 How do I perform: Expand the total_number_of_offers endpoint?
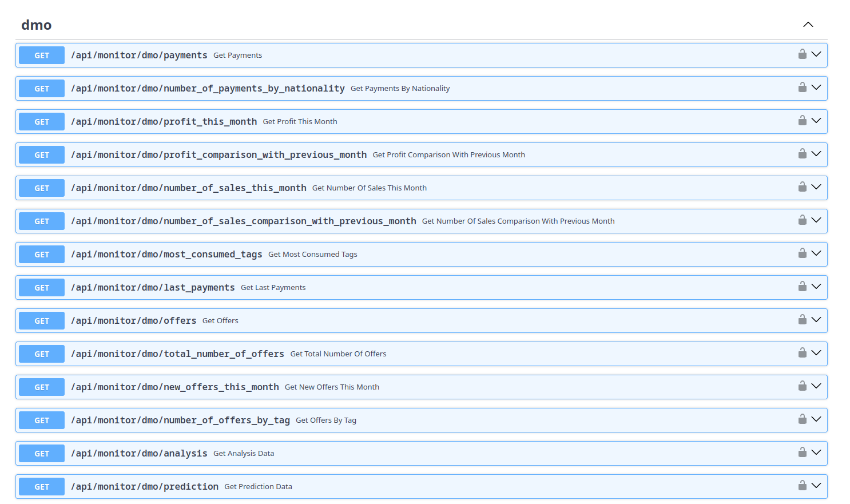coord(816,354)
